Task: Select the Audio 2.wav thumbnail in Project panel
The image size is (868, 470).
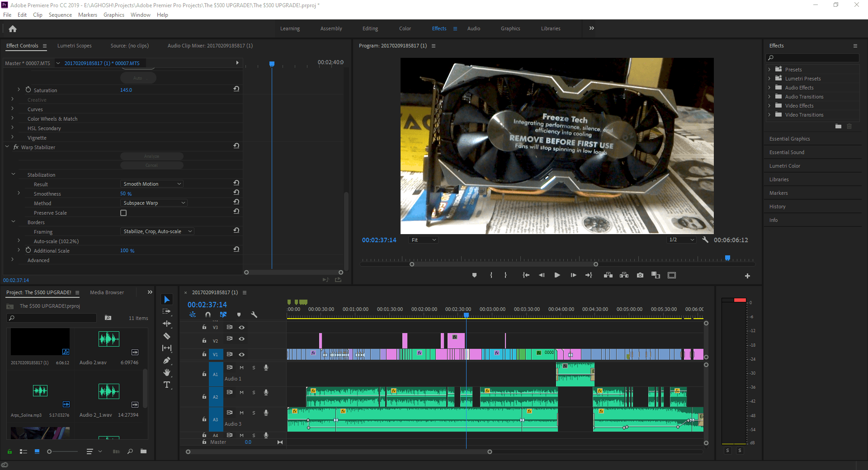Action: [108, 339]
